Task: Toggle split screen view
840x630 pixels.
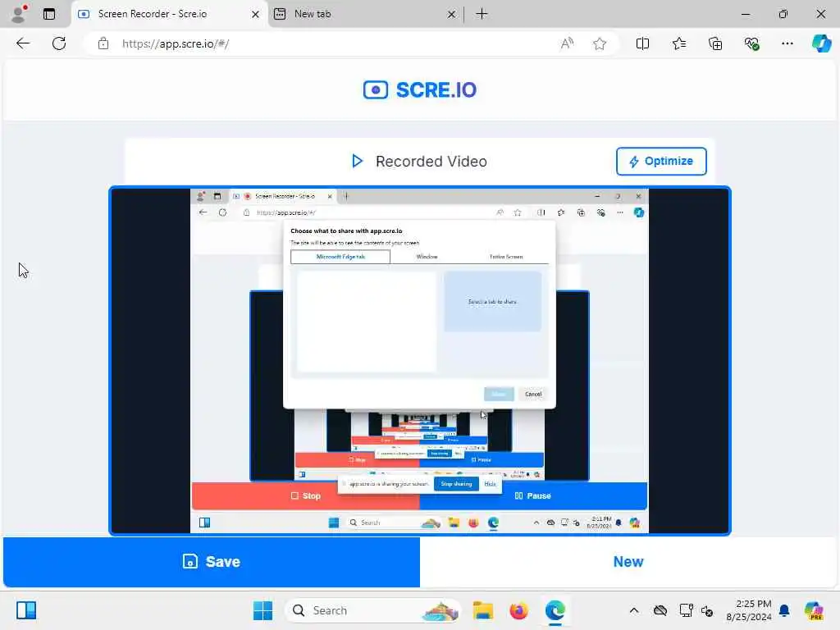Action: [x=642, y=43]
